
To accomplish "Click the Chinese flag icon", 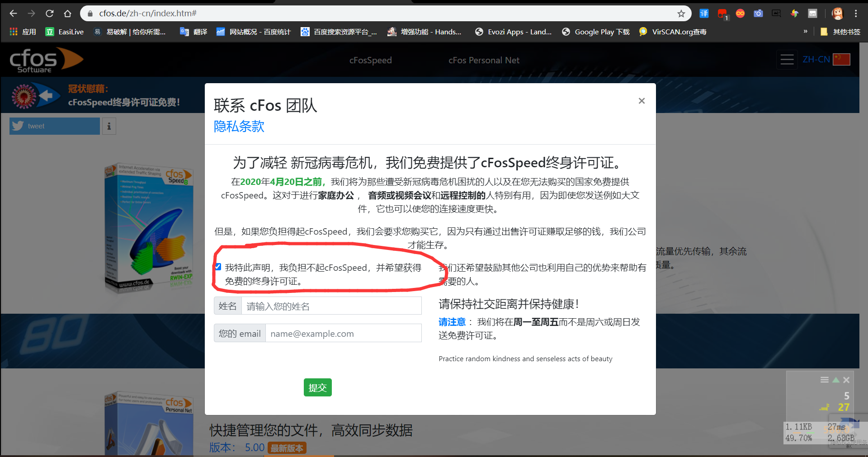I will click(841, 59).
